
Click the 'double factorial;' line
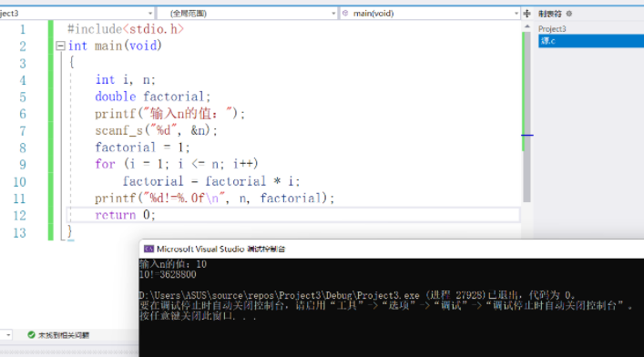pyautogui.click(x=153, y=97)
